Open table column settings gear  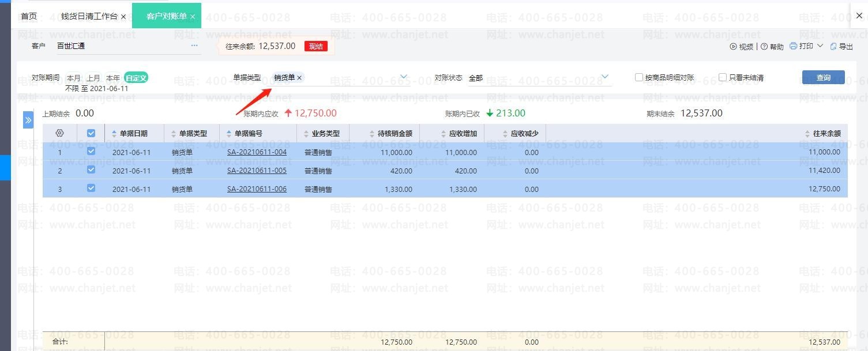click(x=60, y=133)
